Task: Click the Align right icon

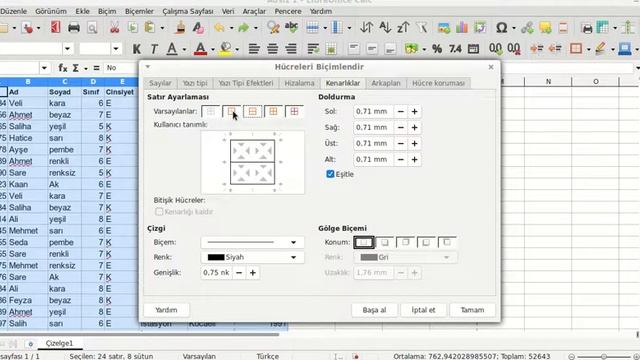Action: tap(291, 49)
